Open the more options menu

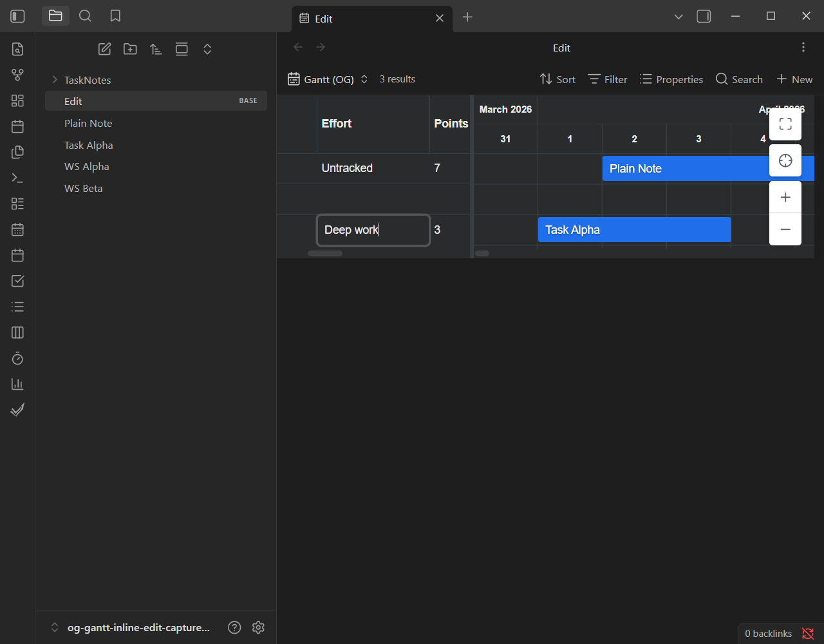[803, 47]
